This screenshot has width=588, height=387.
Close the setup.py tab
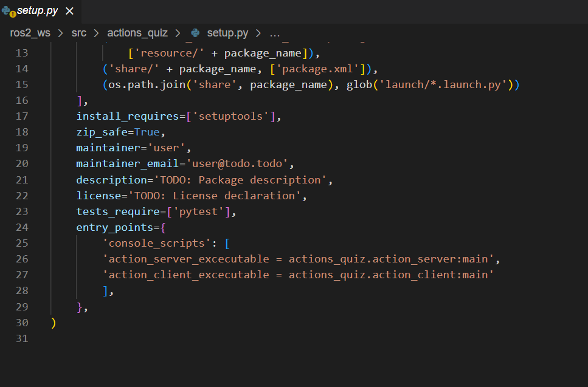coord(69,11)
